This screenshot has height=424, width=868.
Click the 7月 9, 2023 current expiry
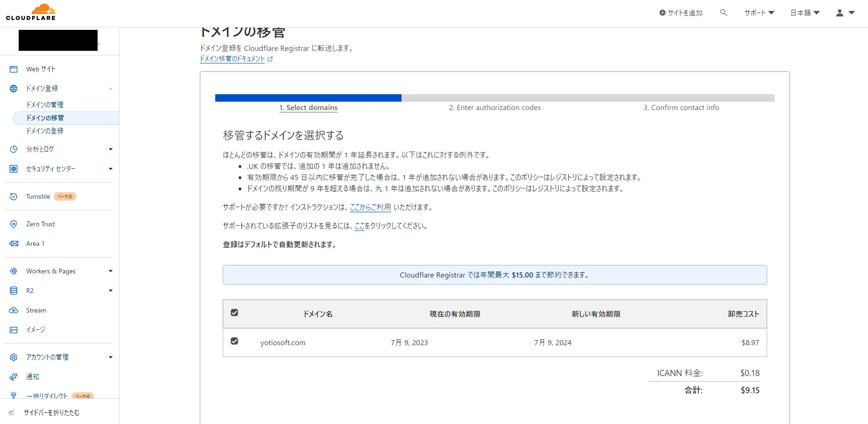[x=409, y=343]
